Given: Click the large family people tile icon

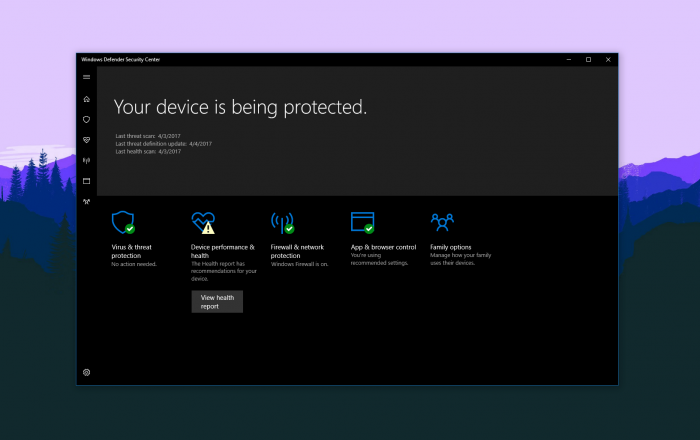Looking at the screenshot, I should pos(442,221).
